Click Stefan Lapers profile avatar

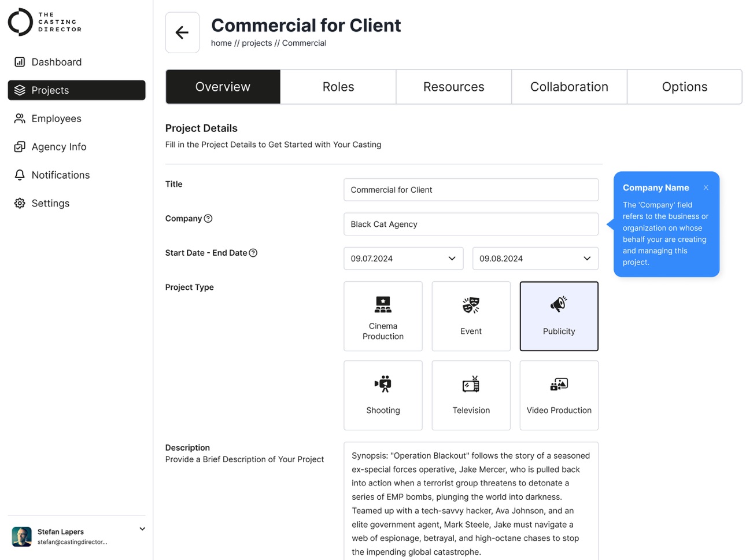coord(22,536)
